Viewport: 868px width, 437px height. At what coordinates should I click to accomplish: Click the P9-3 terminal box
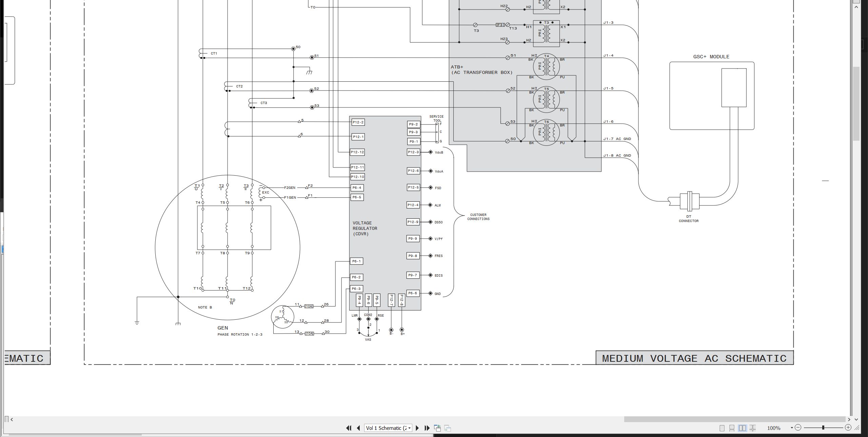[413, 132]
